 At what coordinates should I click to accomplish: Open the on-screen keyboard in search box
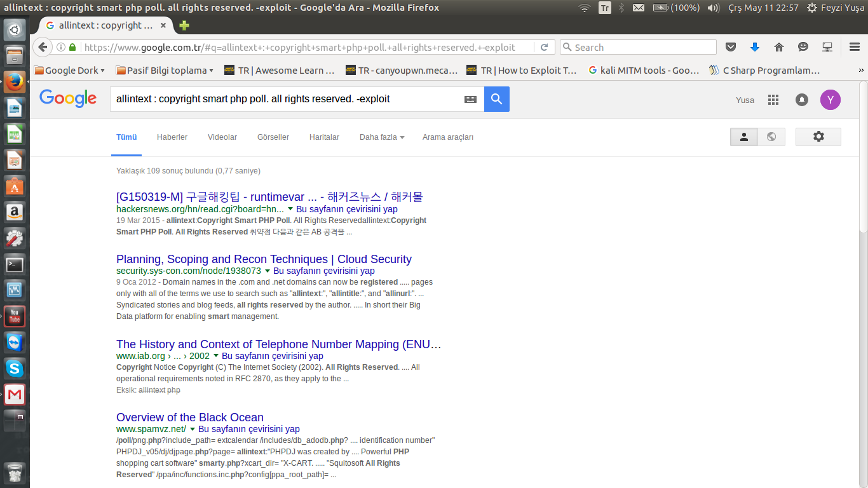[470, 99]
